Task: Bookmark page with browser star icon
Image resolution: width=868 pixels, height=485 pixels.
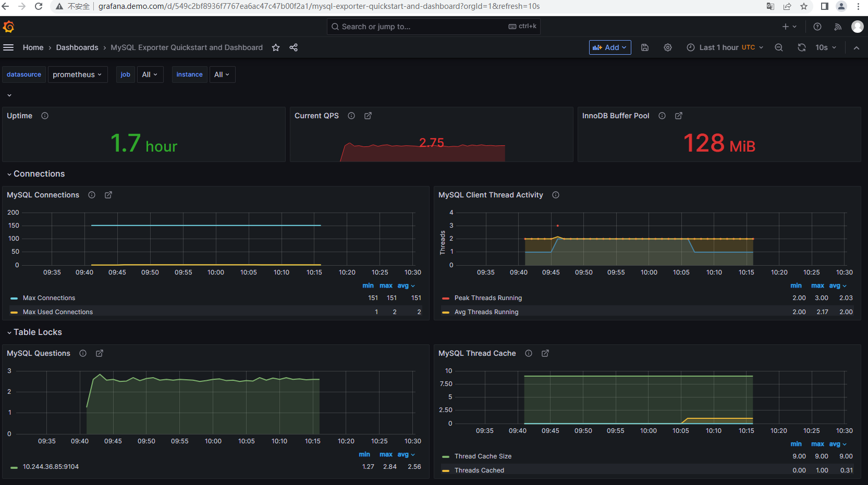Action: coord(804,6)
